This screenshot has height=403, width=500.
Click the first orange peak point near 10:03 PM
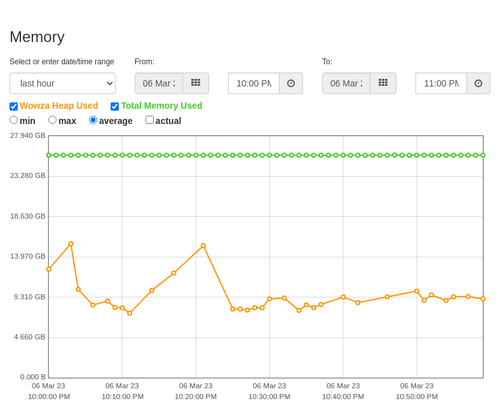71,244
